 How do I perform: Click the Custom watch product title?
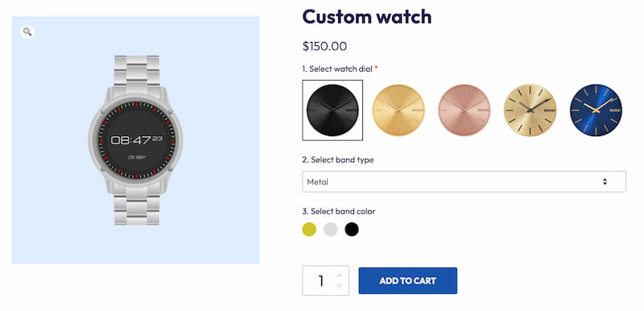367,17
